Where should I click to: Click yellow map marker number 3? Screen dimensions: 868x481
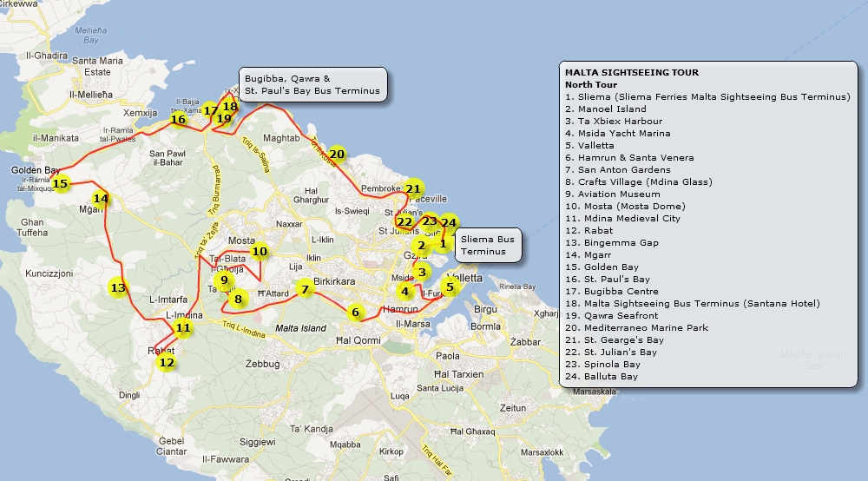[x=422, y=272]
